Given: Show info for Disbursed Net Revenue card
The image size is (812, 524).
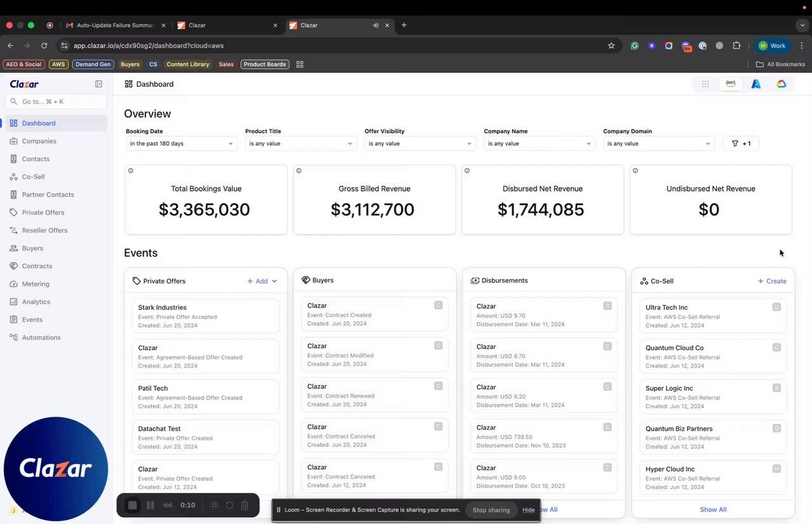Looking at the screenshot, I should [x=467, y=171].
